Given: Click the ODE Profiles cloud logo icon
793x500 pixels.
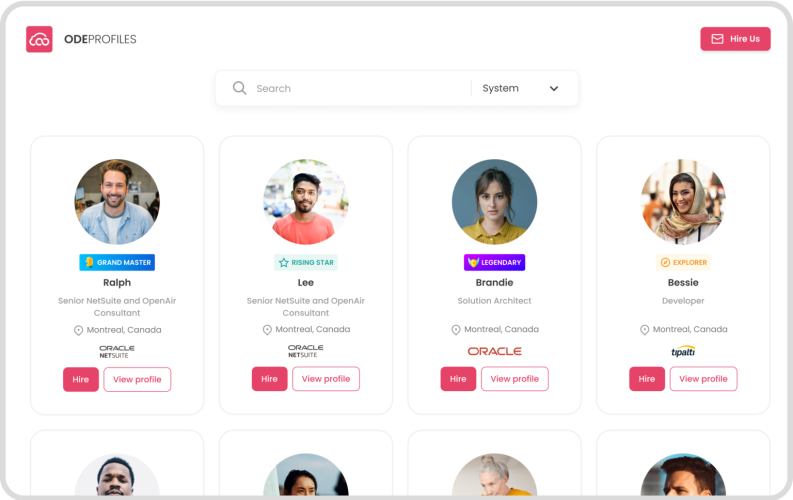Looking at the screenshot, I should (39, 39).
